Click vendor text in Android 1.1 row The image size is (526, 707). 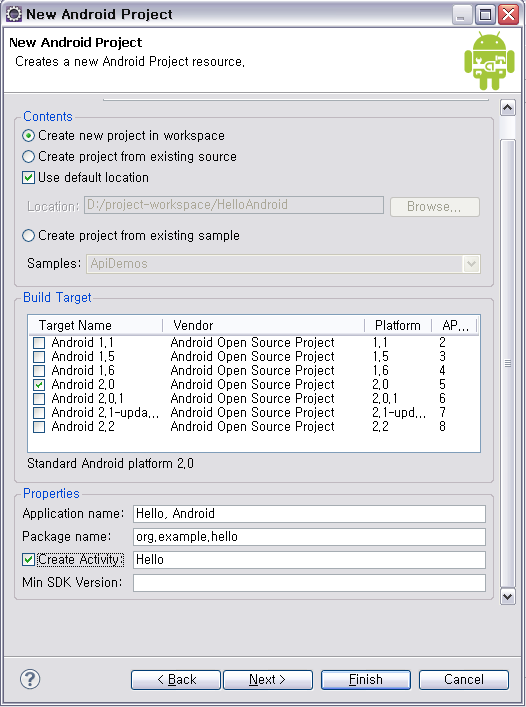tap(252, 343)
